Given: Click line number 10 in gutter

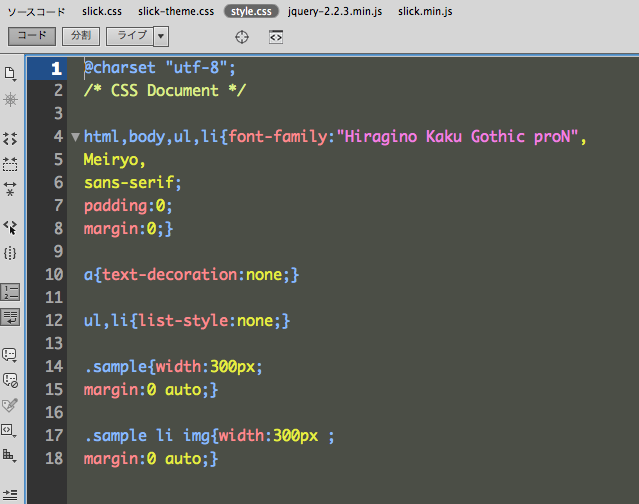Looking at the screenshot, I should 54,275.
